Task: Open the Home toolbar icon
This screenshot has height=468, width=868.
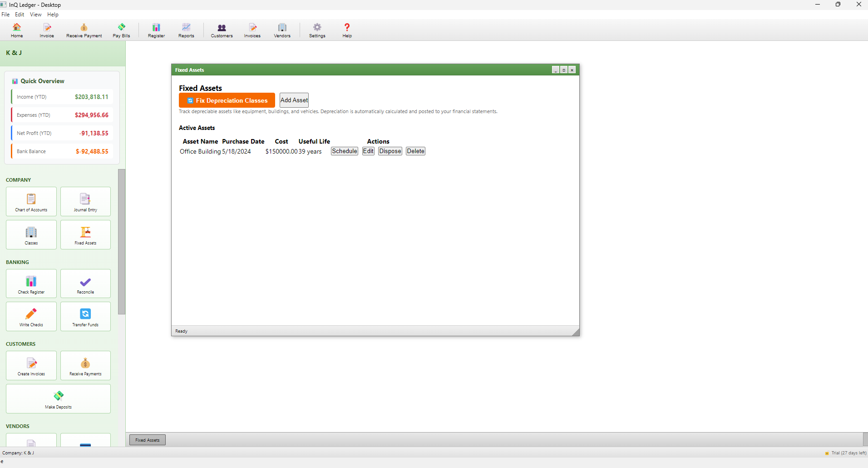Action: [x=17, y=30]
